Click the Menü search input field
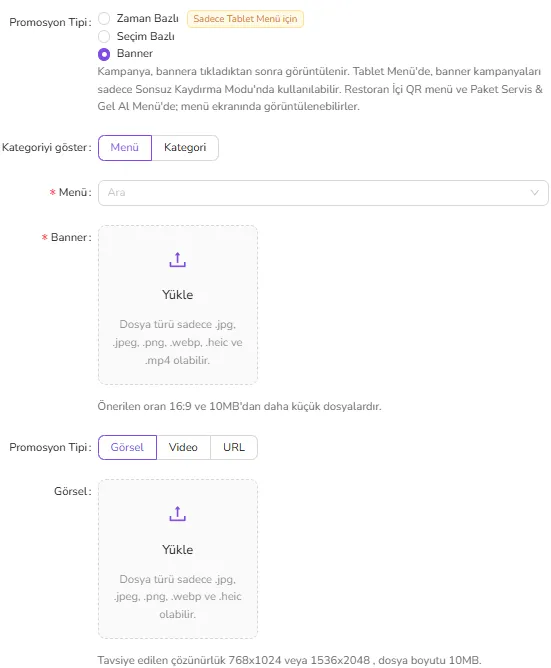The height and width of the screenshot is (668, 551). 323,193
